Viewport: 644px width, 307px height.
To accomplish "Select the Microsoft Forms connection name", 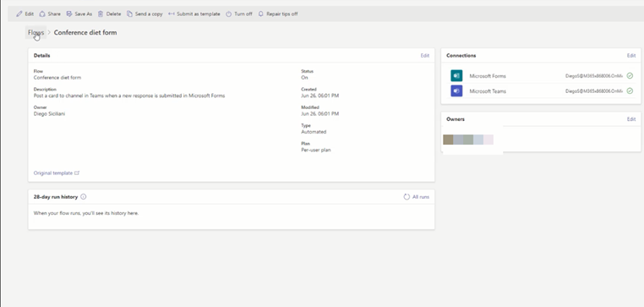I will 488,76.
